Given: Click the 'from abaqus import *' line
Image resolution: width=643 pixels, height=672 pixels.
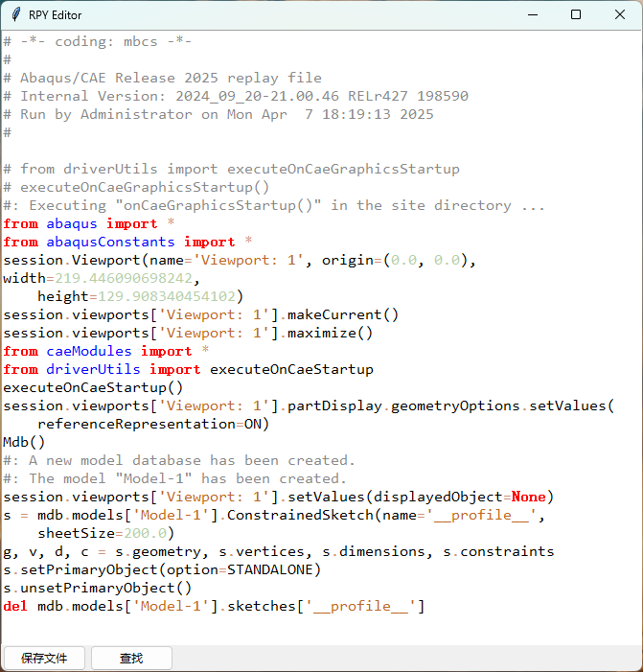Looking at the screenshot, I should (x=89, y=223).
